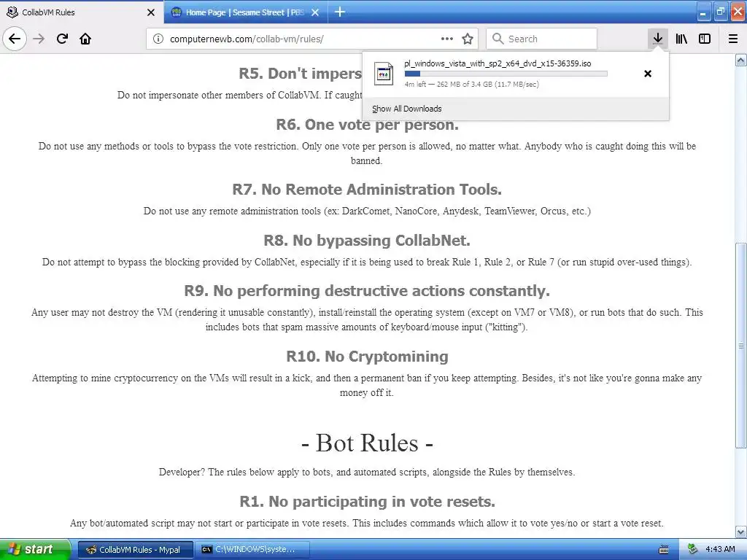The height and width of the screenshot is (560, 747).
Task: Click the R5 Don't impersonate heading
Action: tap(300, 74)
